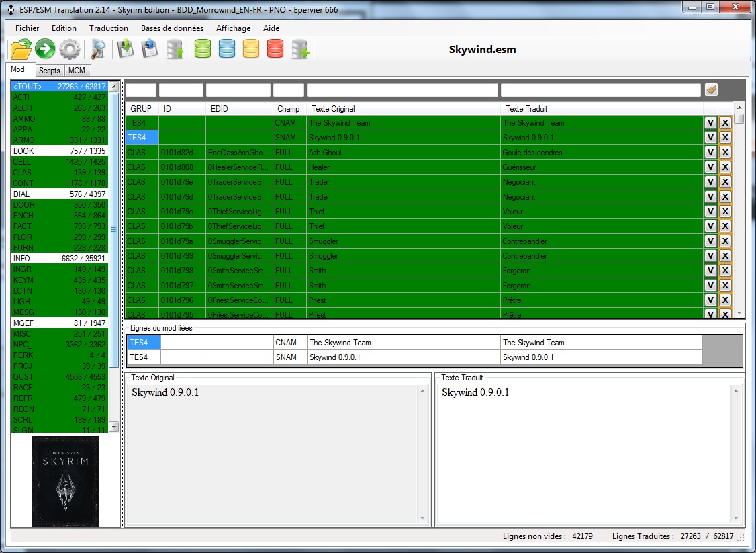Viewport: 756px width, 553px height.
Task: Click V on the 0101d796 Priest row
Action: (710, 300)
